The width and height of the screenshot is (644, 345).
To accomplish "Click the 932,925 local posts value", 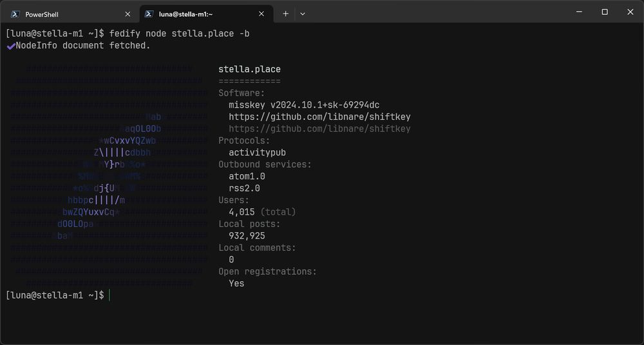I will click(247, 236).
